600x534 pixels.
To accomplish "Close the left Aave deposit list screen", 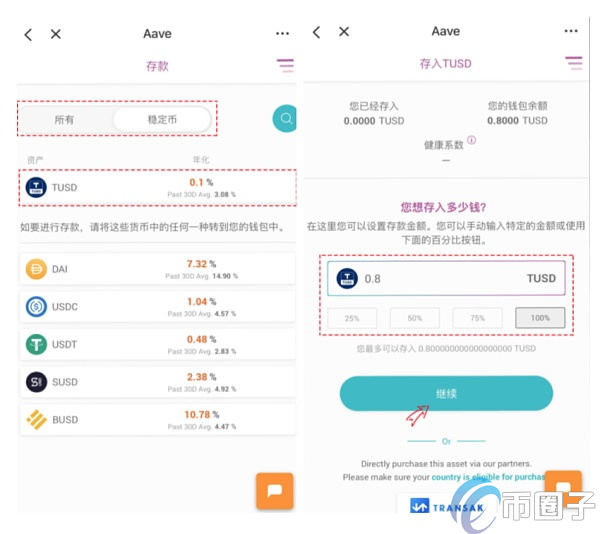I will pos(56,34).
